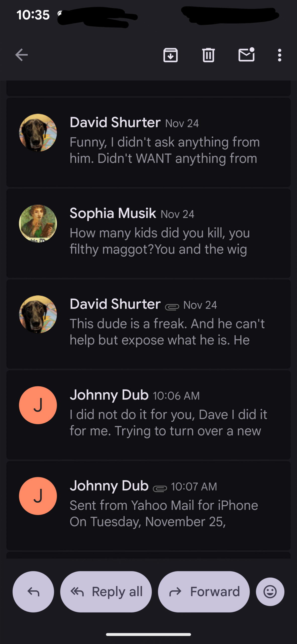This screenshot has height=644, width=297.
Task: Tap the Reply all button
Action: [106, 592]
